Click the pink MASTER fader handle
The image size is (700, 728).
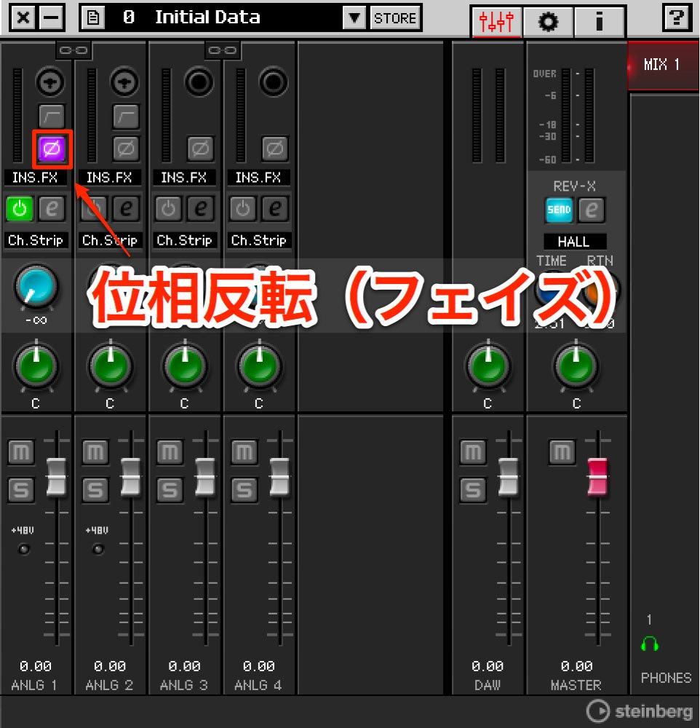click(597, 477)
